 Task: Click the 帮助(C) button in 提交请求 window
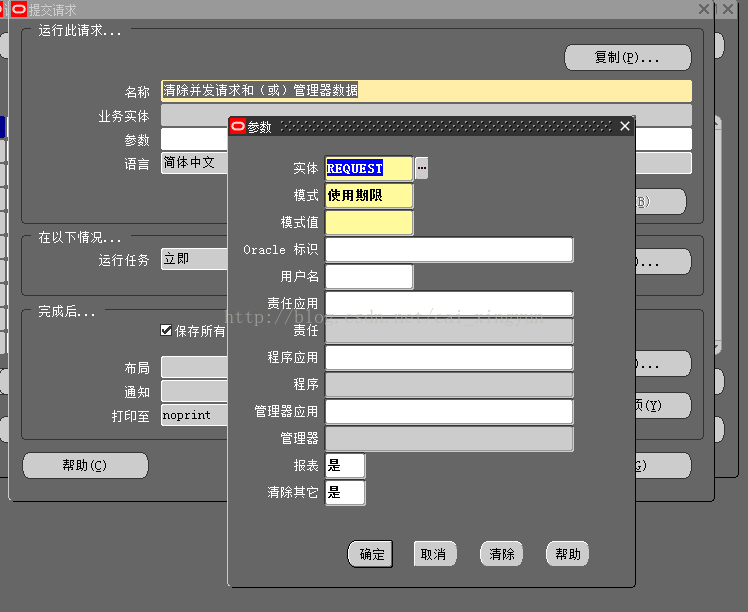(85, 465)
